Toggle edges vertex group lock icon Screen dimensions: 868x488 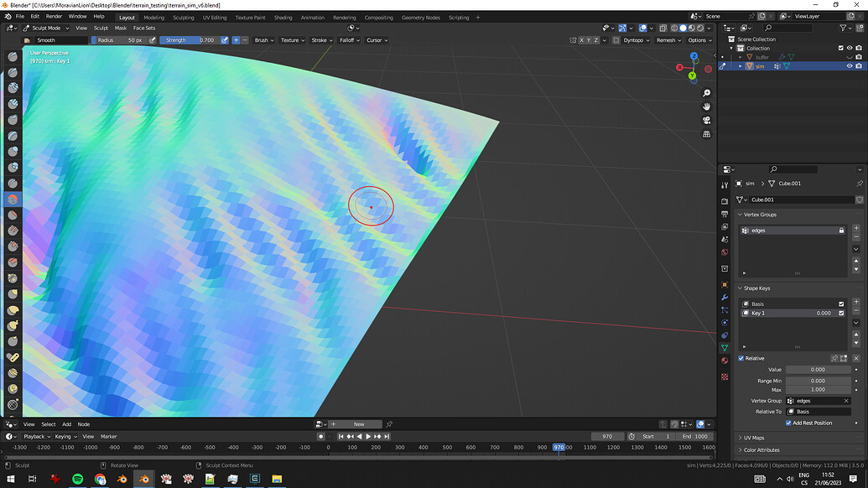pyautogui.click(x=841, y=231)
